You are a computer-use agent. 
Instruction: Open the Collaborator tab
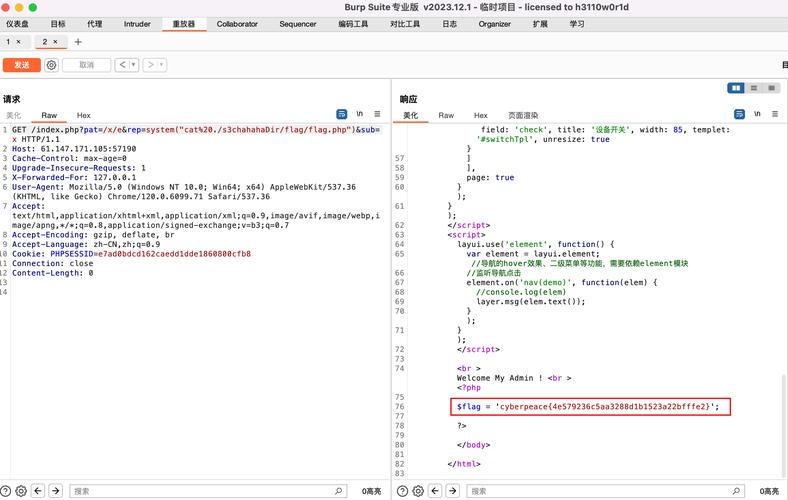(x=237, y=24)
